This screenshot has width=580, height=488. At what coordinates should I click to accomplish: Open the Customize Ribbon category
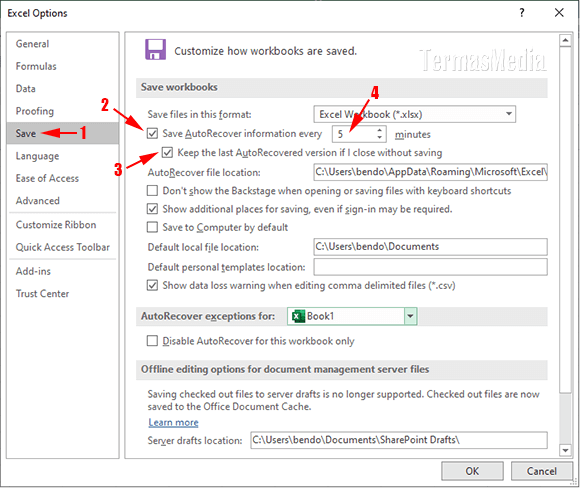pos(56,225)
